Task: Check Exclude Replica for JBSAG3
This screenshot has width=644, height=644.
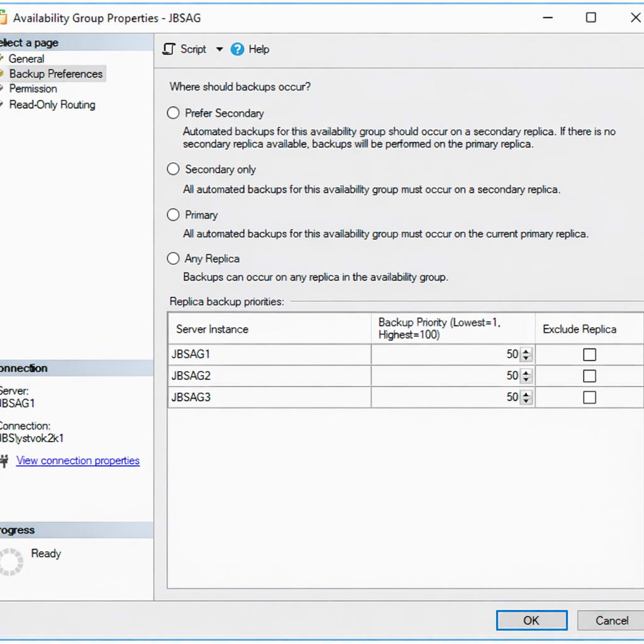Action: [589, 397]
